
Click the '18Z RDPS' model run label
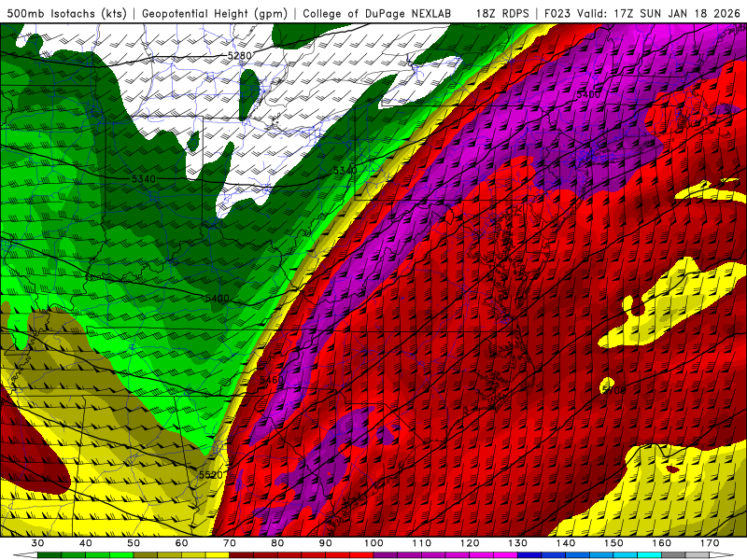tap(502, 14)
